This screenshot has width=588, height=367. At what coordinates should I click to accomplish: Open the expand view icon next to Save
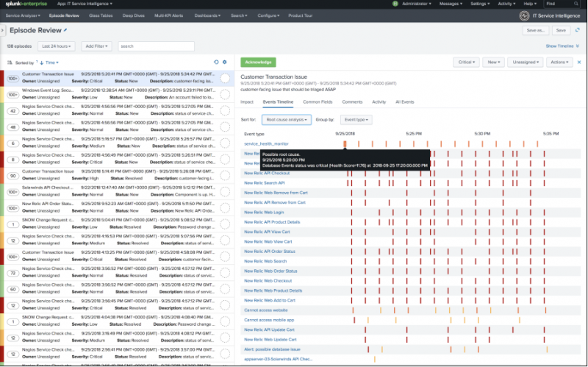pos(578,30)
